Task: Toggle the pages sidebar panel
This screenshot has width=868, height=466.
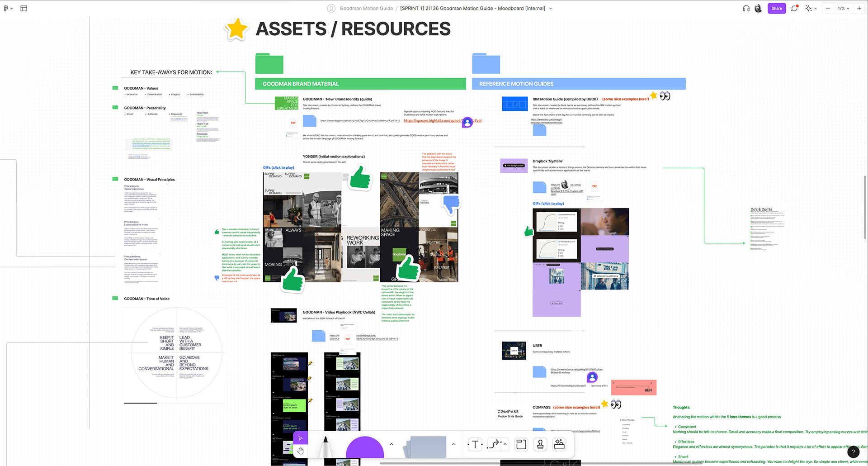Action: [x=24, y=8]
